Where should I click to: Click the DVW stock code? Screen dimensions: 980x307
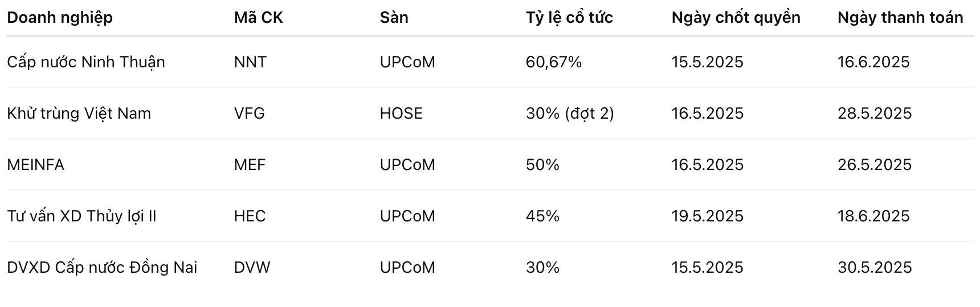pos(252,267)
